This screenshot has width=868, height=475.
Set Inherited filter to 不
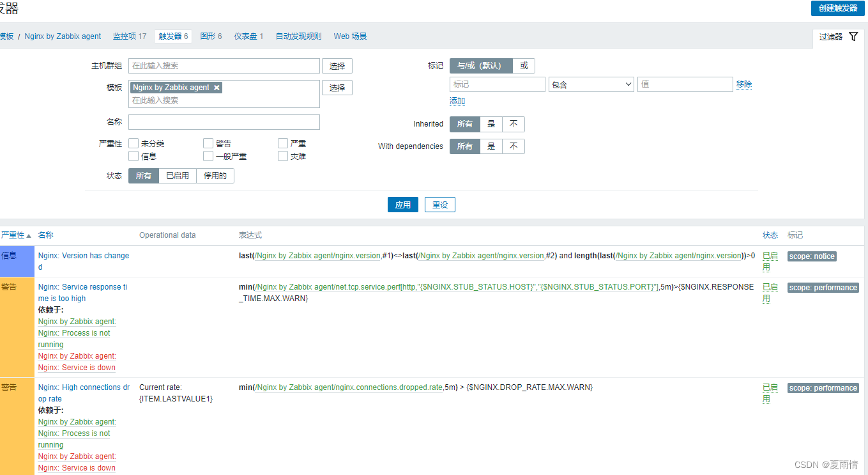(514, 124)
